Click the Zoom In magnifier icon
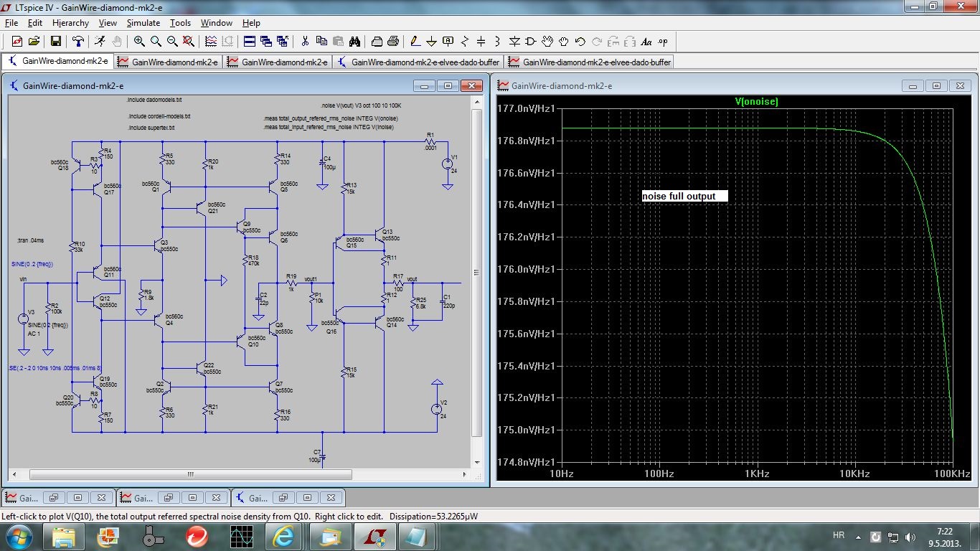 [139, 41]
